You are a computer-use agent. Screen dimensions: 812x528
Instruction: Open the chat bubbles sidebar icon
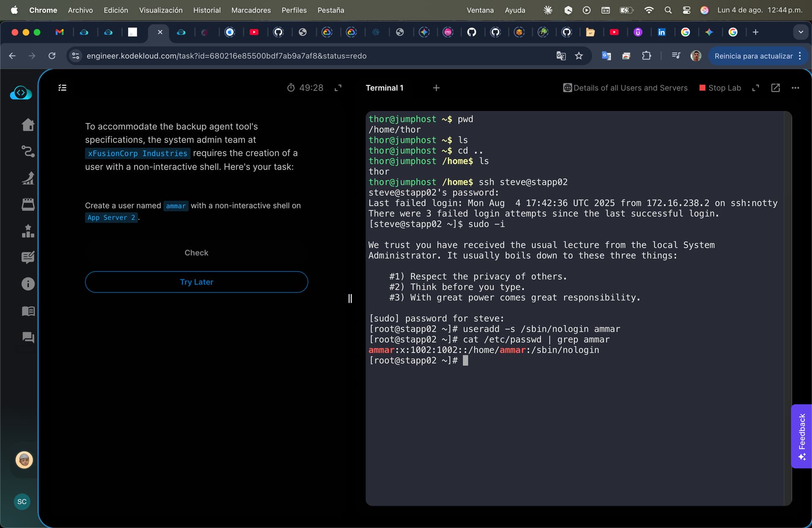tap(28, 337)
